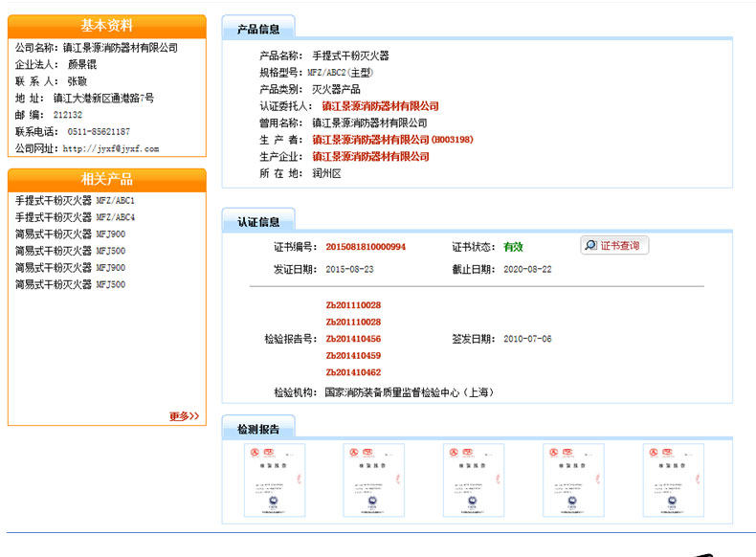Click the 证书查询 button
The height and width of the screenshot is (557, 756).
tap(614, 245)
